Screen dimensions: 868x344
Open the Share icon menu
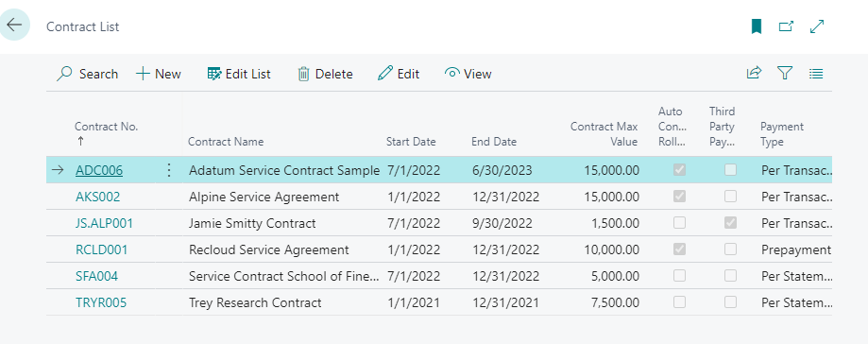pyautogui.click(x=754, y=73)
